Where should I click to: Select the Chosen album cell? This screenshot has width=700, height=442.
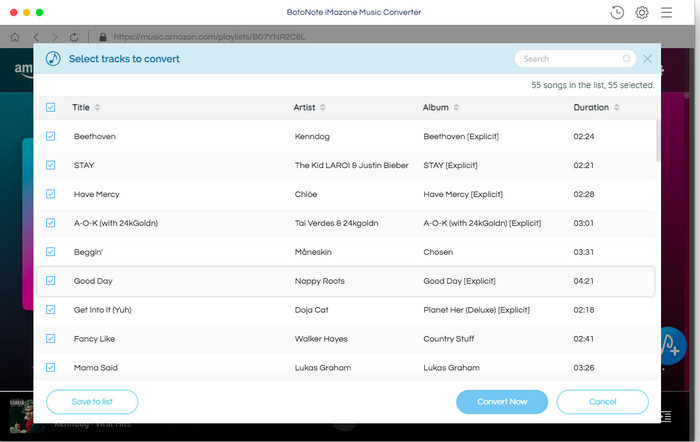(438, 252)
